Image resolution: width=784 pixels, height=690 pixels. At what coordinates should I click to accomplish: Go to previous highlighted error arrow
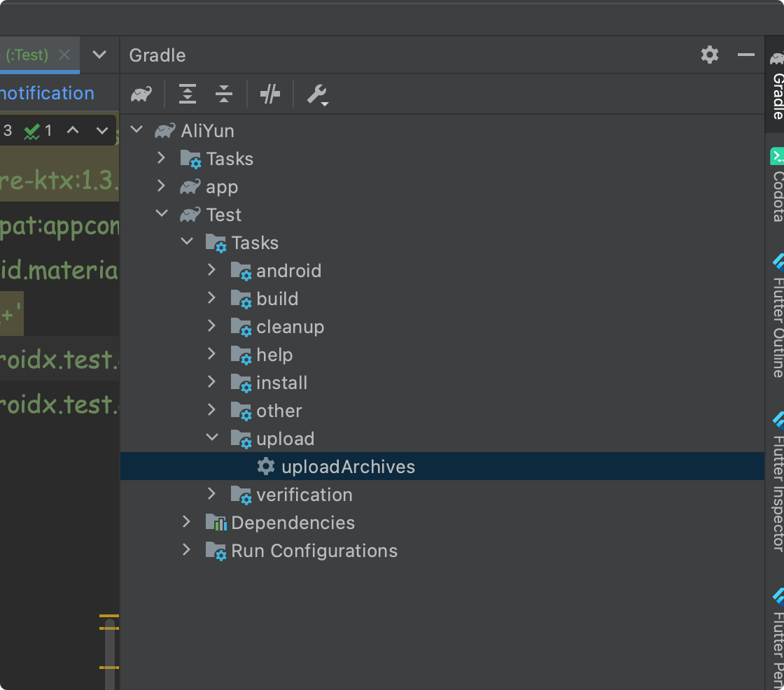(x=73, y=130)
